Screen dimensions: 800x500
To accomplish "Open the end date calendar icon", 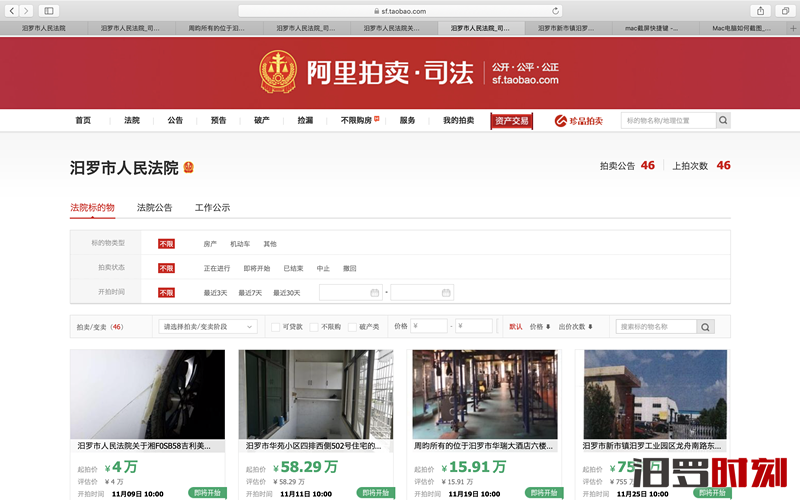I will click(446, 293).
